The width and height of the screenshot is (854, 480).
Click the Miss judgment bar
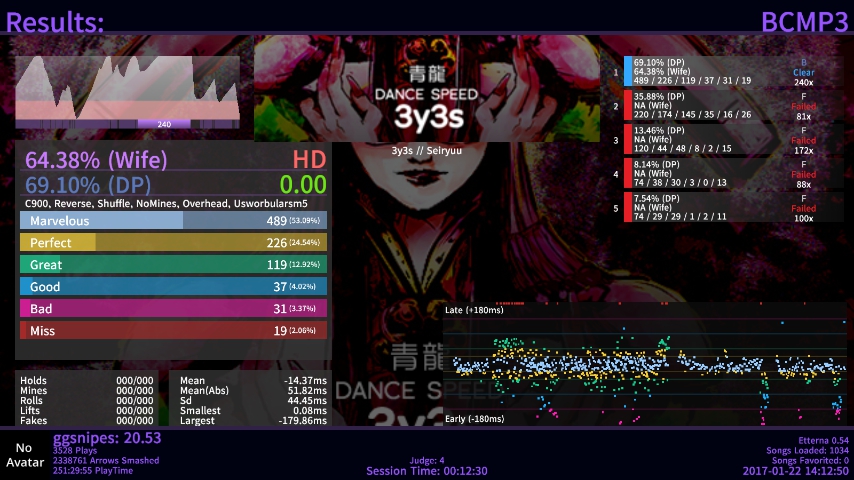click(x=173, y=330)
